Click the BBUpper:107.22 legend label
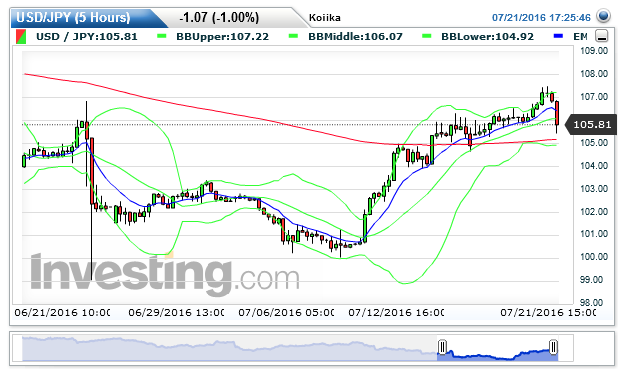This screenshot has height=374, width=625. [x=222, y=37]
